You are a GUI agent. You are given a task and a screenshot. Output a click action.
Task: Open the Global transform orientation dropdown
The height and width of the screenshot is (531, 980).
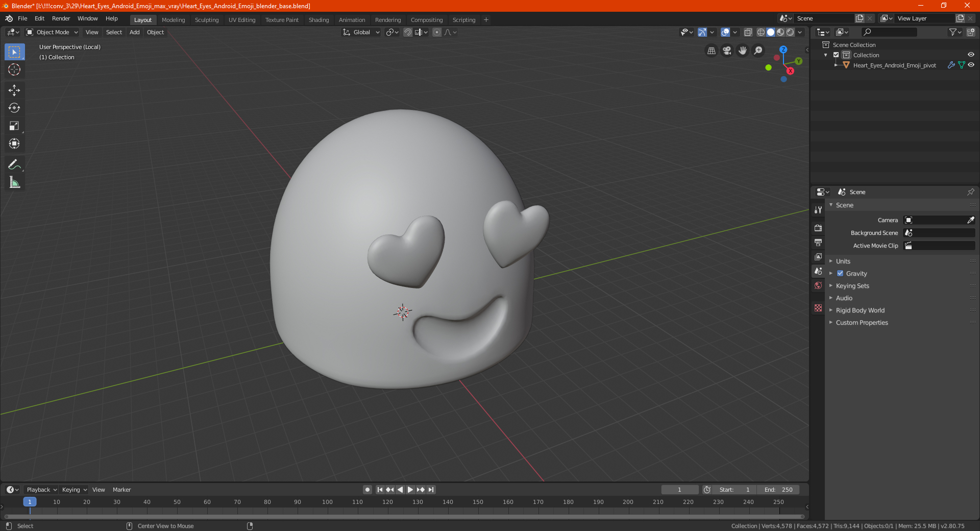pyautogui.click(x=361, y=32)
